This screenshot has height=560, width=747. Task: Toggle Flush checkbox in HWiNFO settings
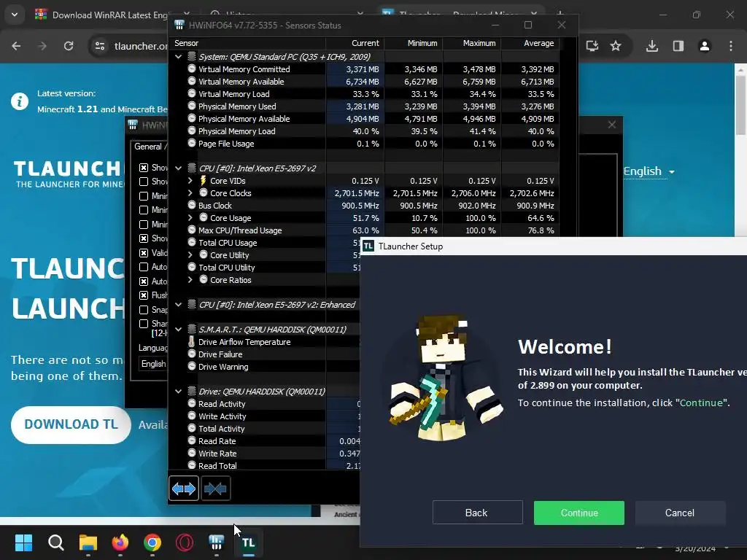(x=144, y=295)
